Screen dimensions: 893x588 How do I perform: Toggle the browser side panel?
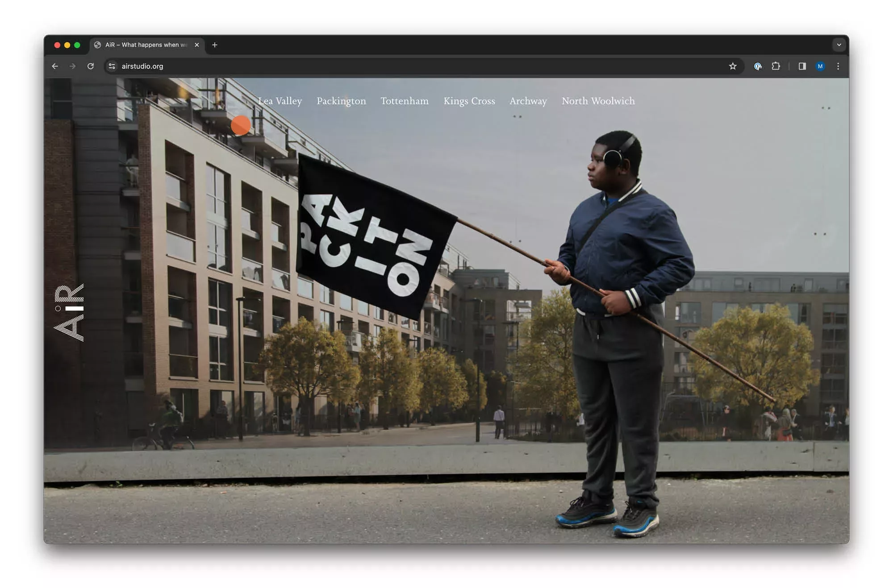(802, 66)
